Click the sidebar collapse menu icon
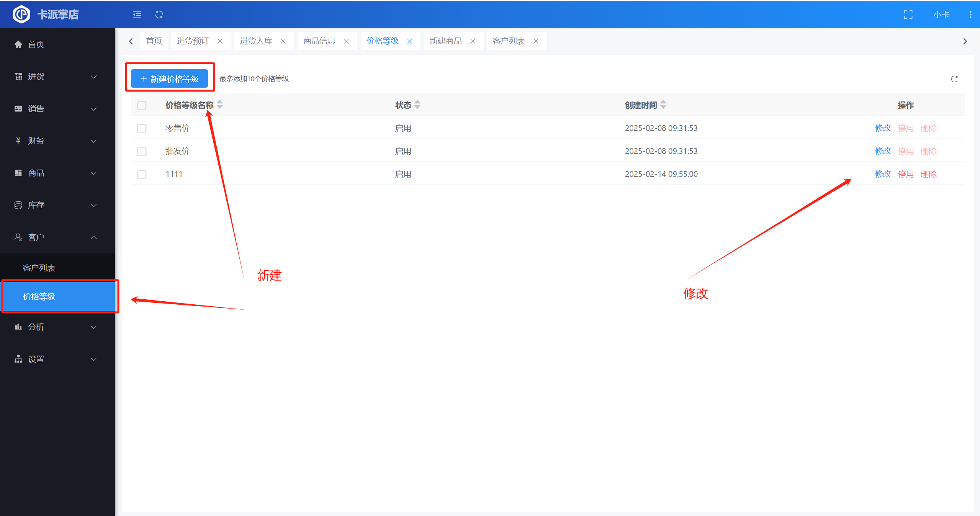The image size is (980, 516). (137, 15)
